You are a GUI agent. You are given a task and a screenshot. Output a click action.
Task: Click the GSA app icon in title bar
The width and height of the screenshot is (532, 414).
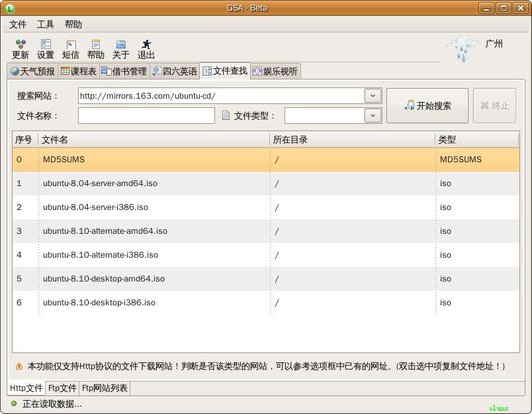10,8
